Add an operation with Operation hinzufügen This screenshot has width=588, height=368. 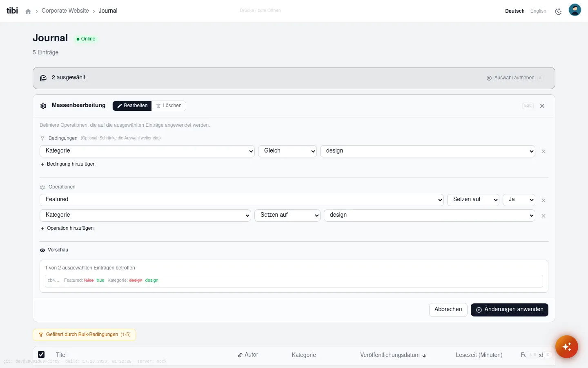[67, 228]
